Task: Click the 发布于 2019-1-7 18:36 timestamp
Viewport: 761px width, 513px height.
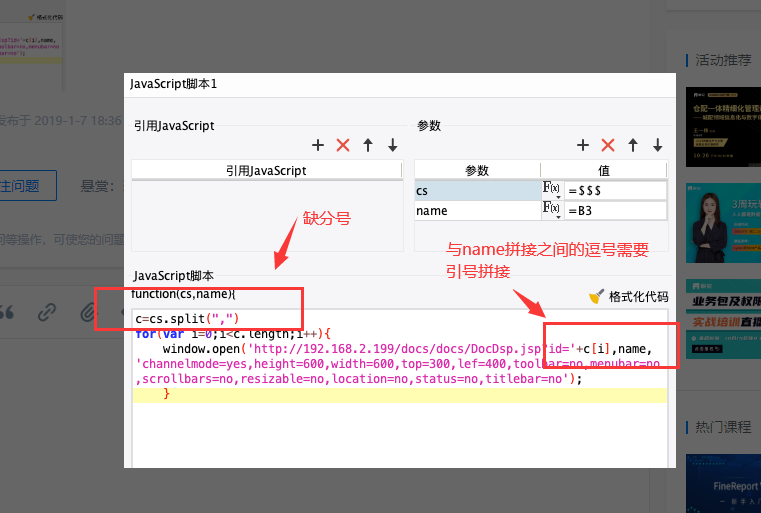Action: pyautogui.click(x=60, y=120)
